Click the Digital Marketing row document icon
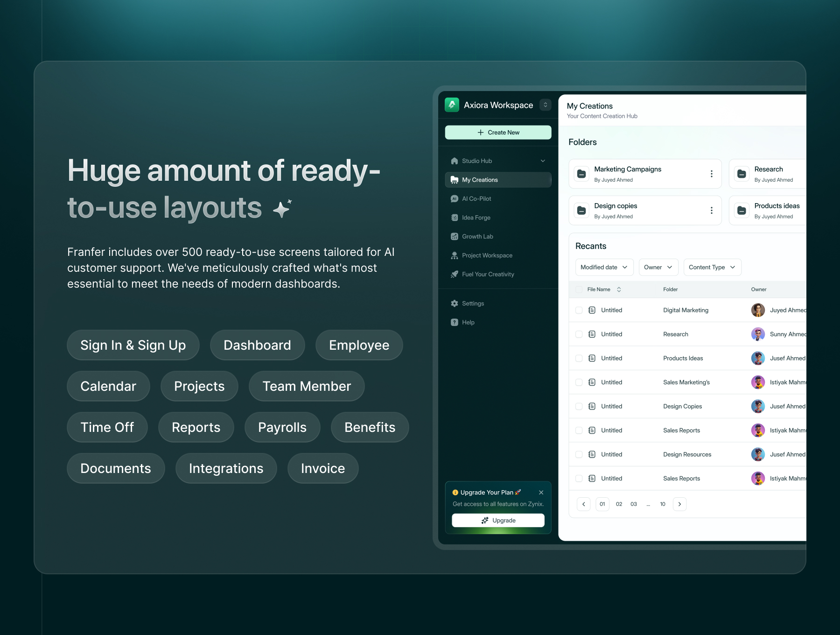This screenshot has height=635, width=840. [592, 310]
